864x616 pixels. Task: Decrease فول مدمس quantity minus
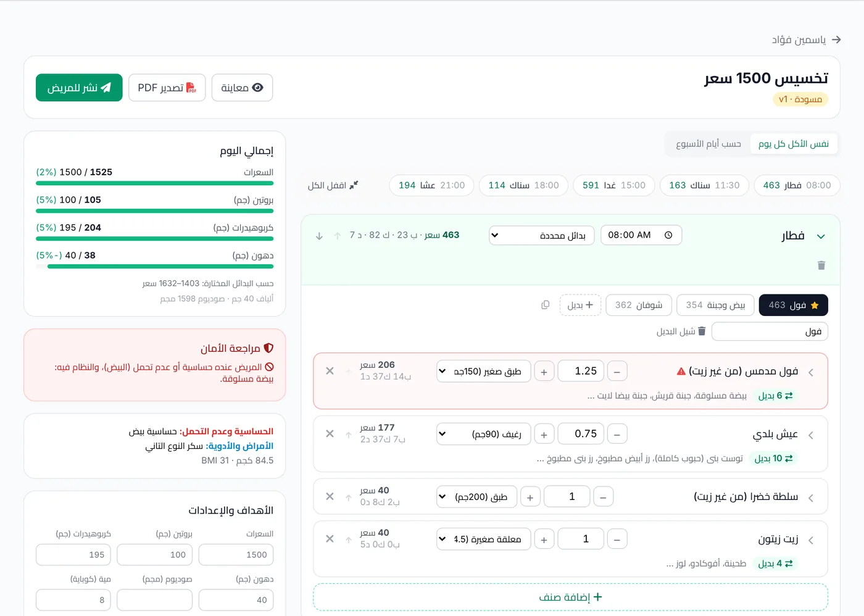point(617,372)
